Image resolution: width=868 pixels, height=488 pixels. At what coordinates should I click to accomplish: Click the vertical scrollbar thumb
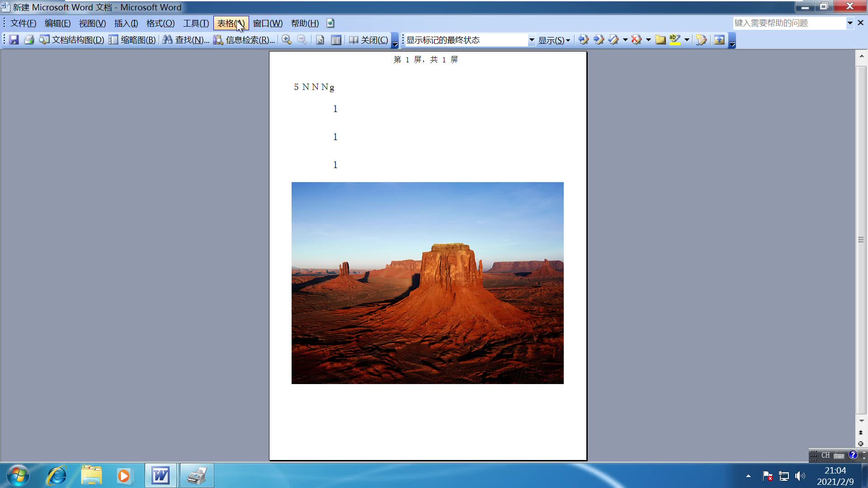861,239
